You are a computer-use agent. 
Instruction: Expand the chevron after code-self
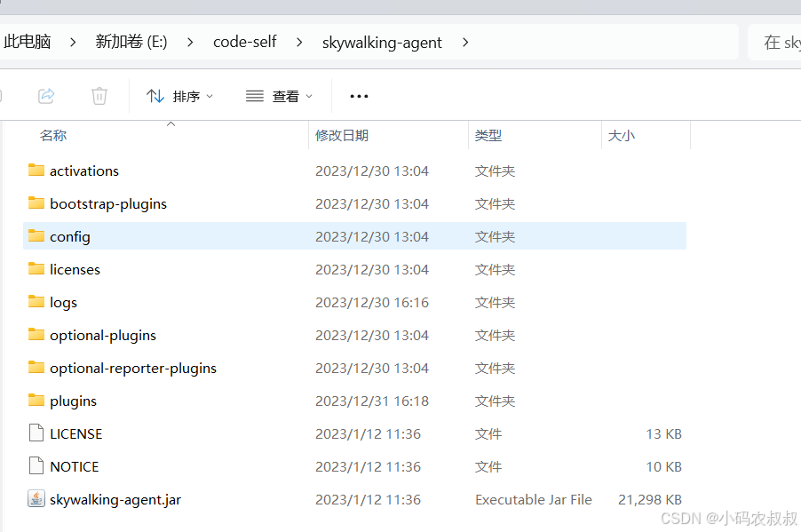coord(299,42)
